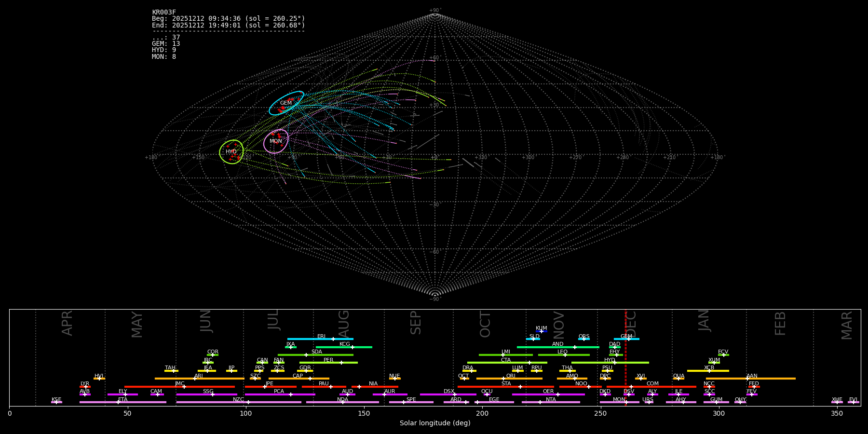Click the 'End: 20251212 19:49:01' header line

tap(229, 25)
